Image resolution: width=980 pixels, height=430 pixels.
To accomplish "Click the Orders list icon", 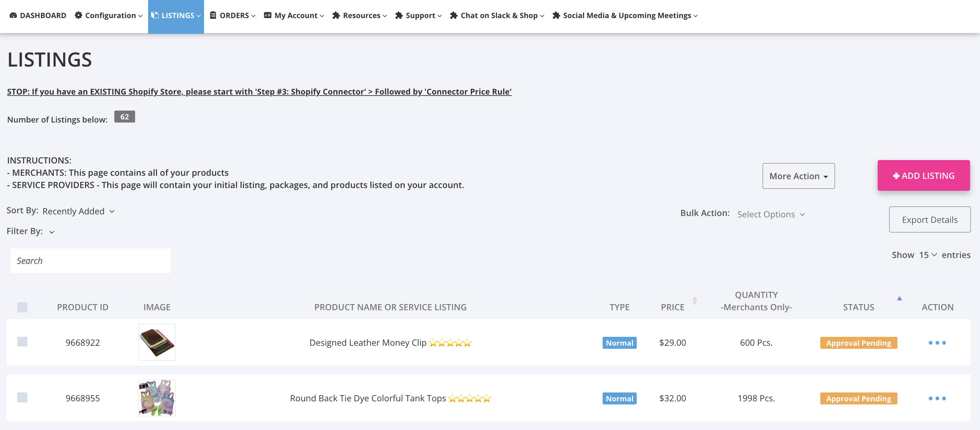I will (213, 15).
